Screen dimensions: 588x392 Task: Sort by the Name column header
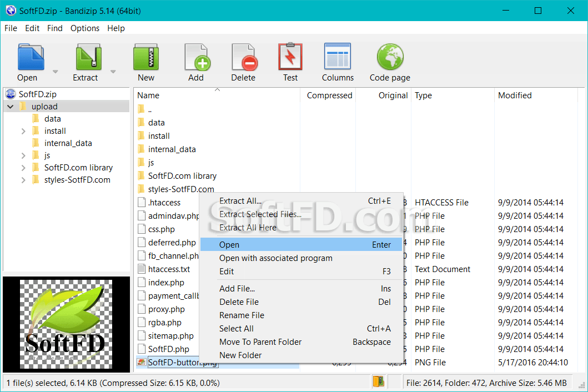[x=217, y=96]
